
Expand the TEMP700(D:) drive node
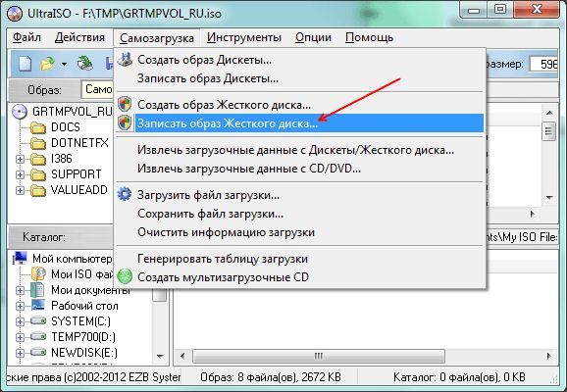pos(21,337)
